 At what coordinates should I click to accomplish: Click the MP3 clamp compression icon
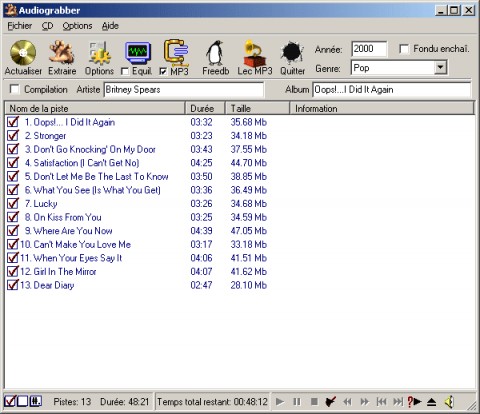click(x=176, y=53)
